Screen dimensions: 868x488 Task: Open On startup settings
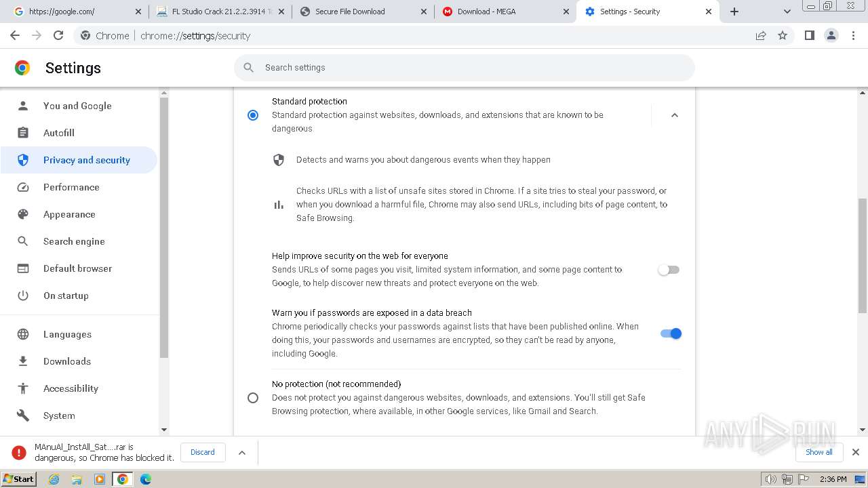click(79, 296)
